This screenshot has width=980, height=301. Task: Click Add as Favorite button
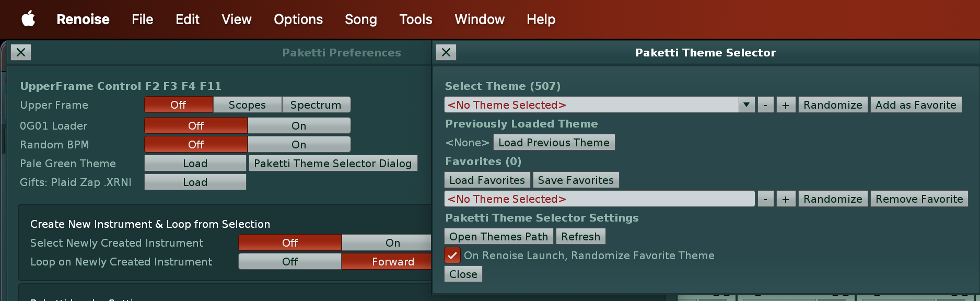tap(915, 105)
